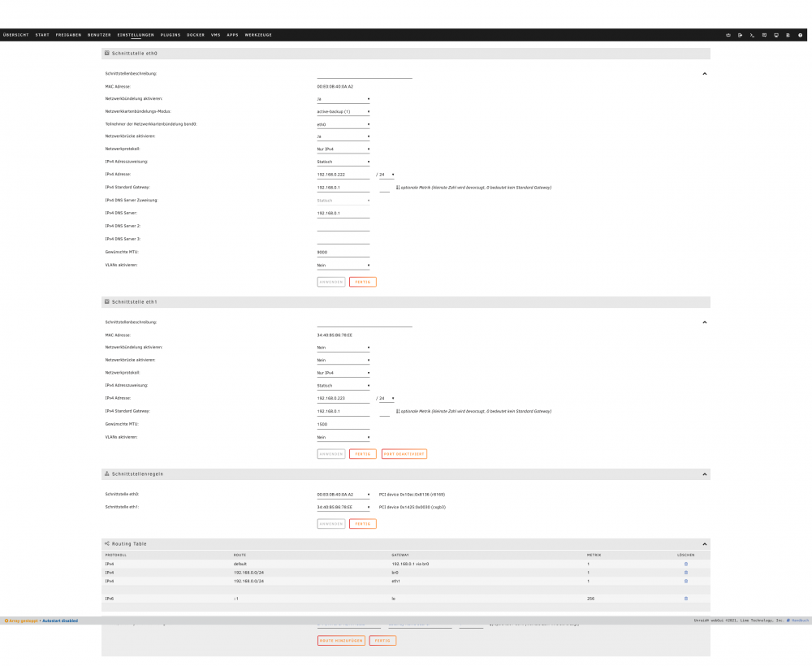The height and width of the screenshot is (666, 812).
Task: Click Fertig button under Schnittstellenregeln
Action: 362,524
